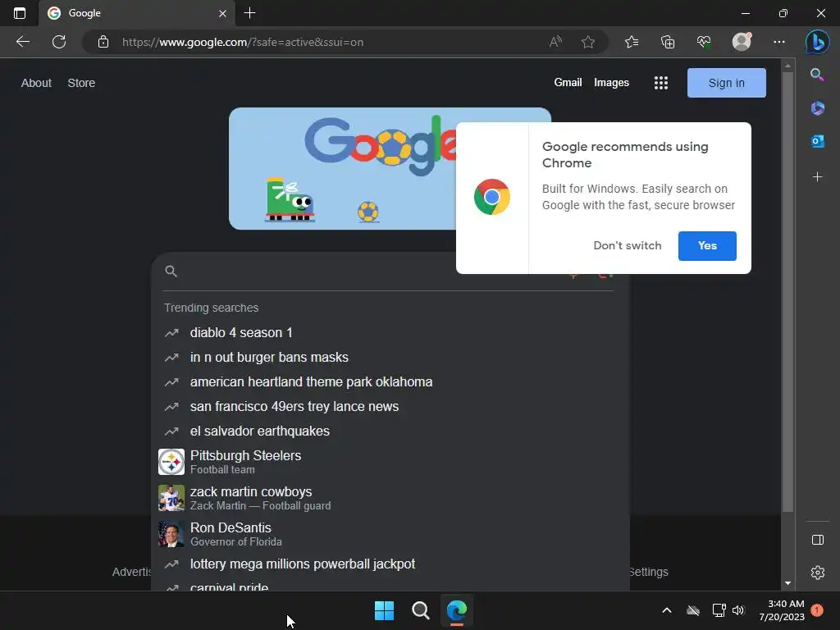This screenshot has height=630, width=840.
Task: Show hidden system tray icons
Action: click(666, 610)
